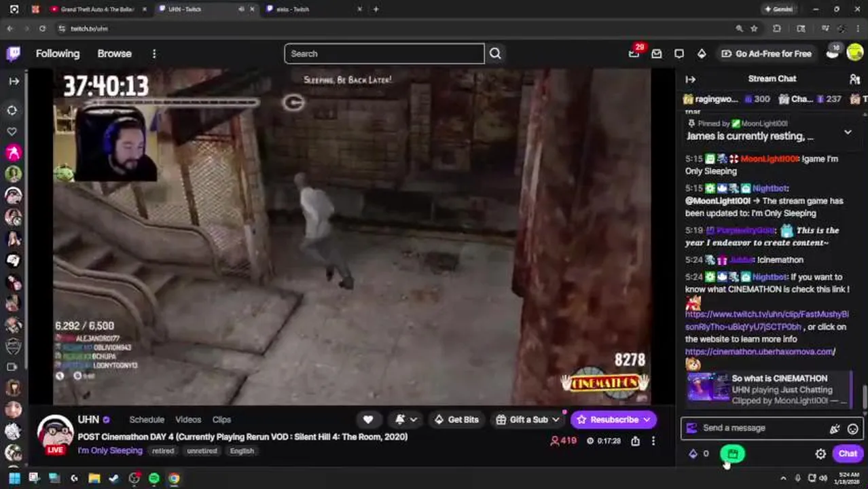Focus the Twitch Search field
Viewport: 868px width, 489px height.
pos(384,54)
